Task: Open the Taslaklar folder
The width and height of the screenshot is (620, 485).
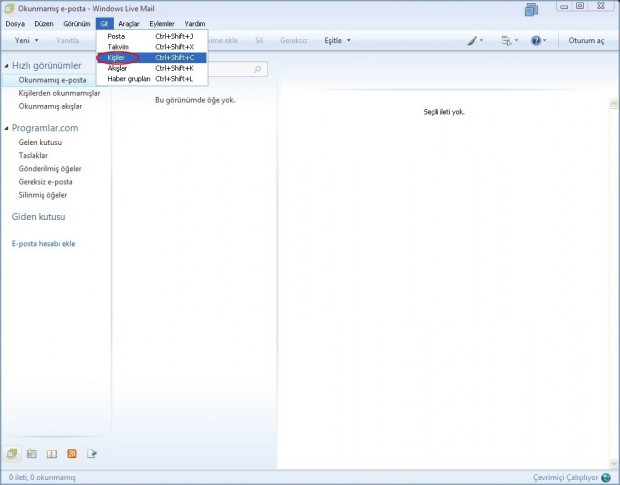Action: pos(33,155)
